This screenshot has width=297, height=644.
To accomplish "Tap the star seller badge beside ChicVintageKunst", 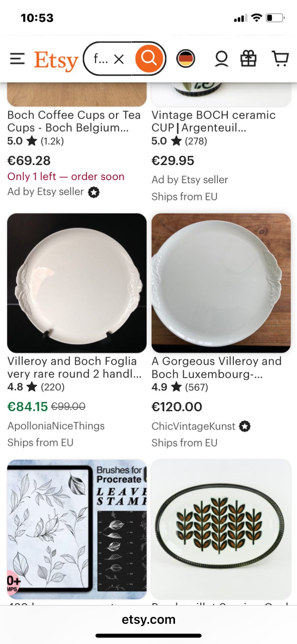I will pyautogui.click(x=245, y=426).
